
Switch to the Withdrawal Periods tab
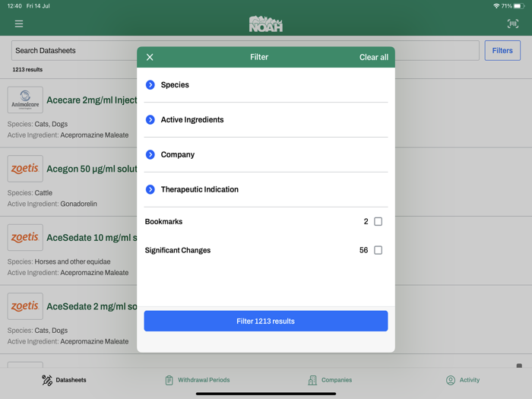point(198,380)
